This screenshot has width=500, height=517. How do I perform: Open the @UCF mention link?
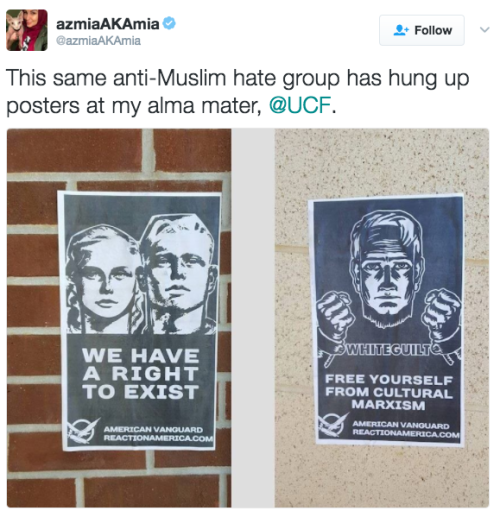point(300,105)
